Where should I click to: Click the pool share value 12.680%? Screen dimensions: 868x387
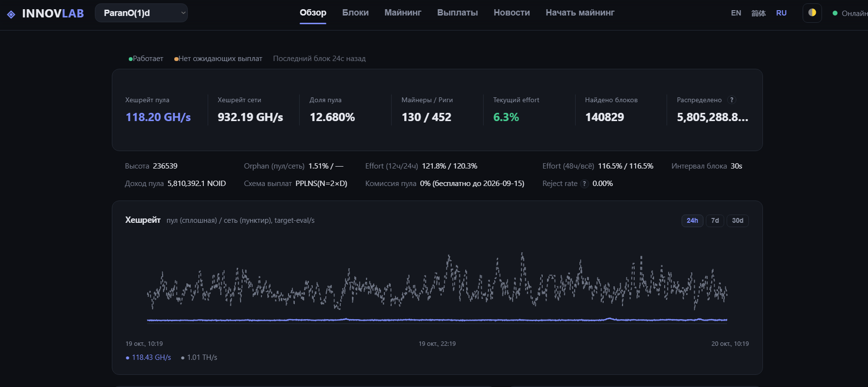tap(332, 117)
